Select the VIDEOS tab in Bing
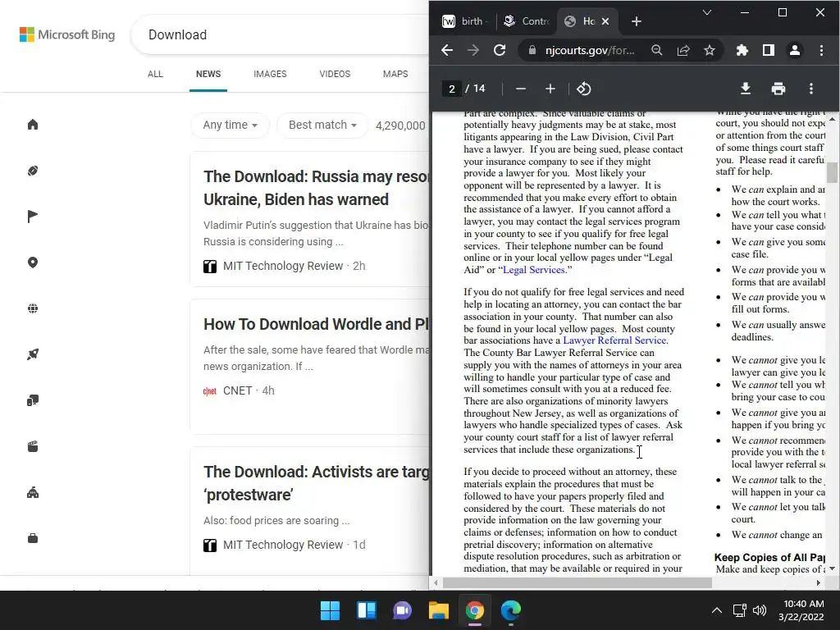The width and height of the screenshot is (840, 630). coord(335,74)
